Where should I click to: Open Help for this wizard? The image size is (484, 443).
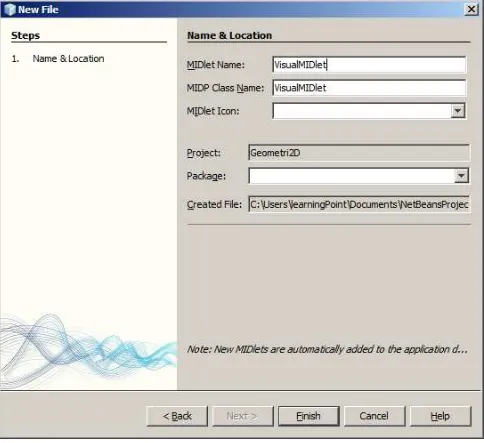coord(440,416)
